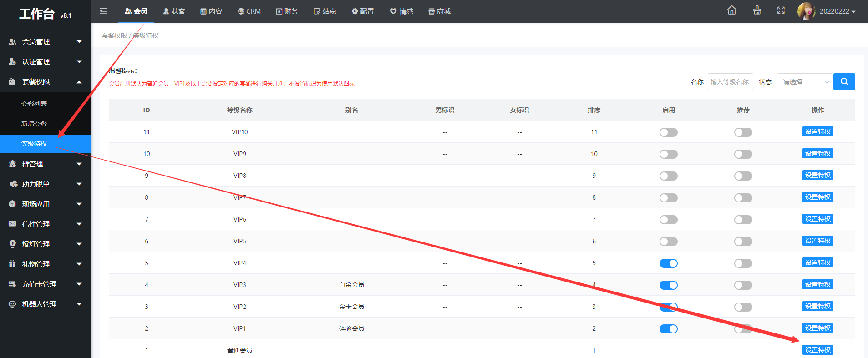Open the 现场应用 sidebar menu label
868x358 pixels.
36,204
